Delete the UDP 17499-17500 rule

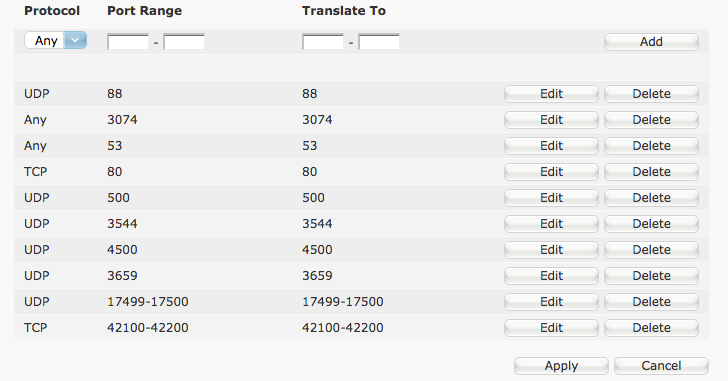651,302
